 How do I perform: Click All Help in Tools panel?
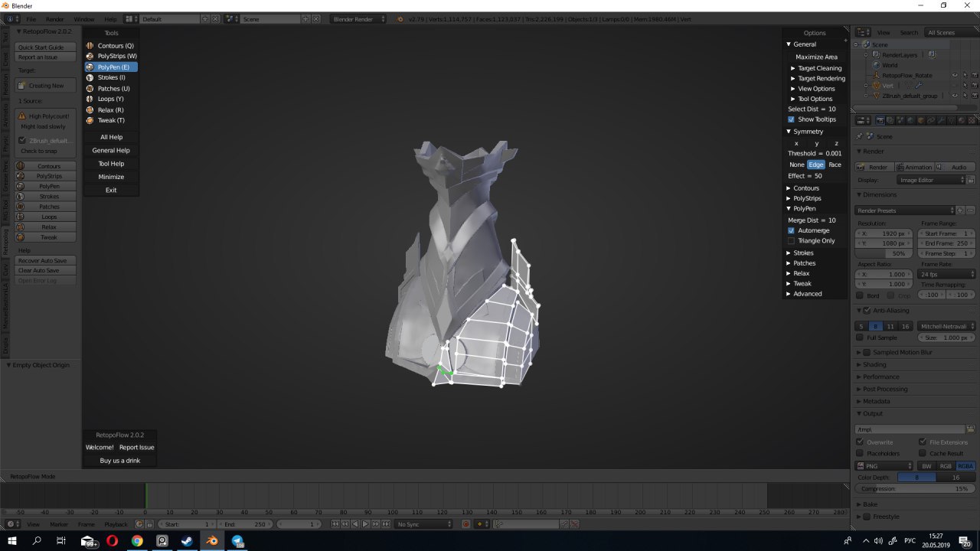(x=111, y=137)
